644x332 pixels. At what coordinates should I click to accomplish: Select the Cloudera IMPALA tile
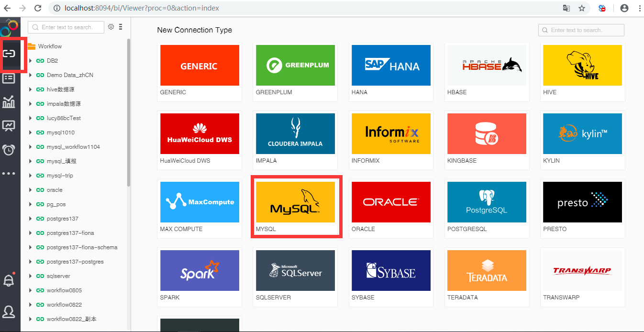[x=295, y=140]
